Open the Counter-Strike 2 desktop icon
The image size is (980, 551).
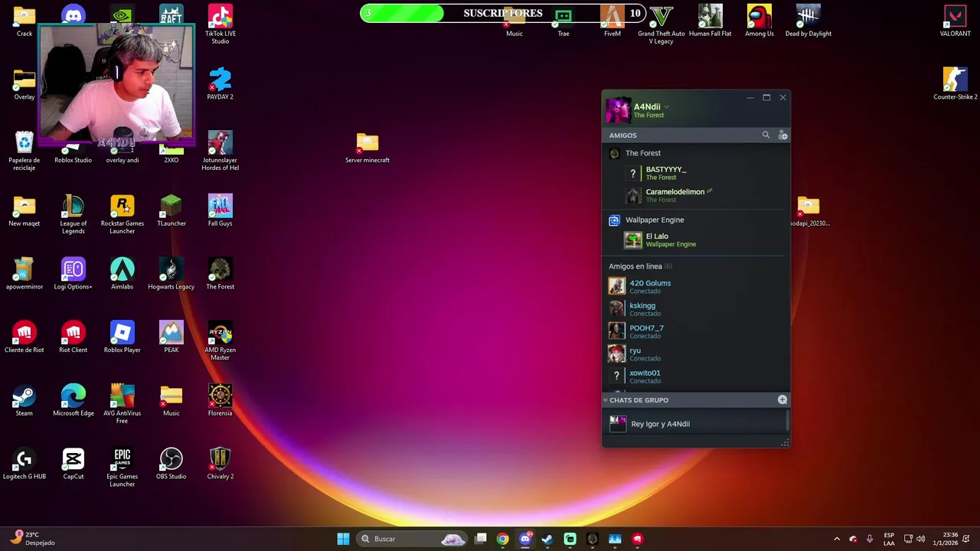point(955,83)
